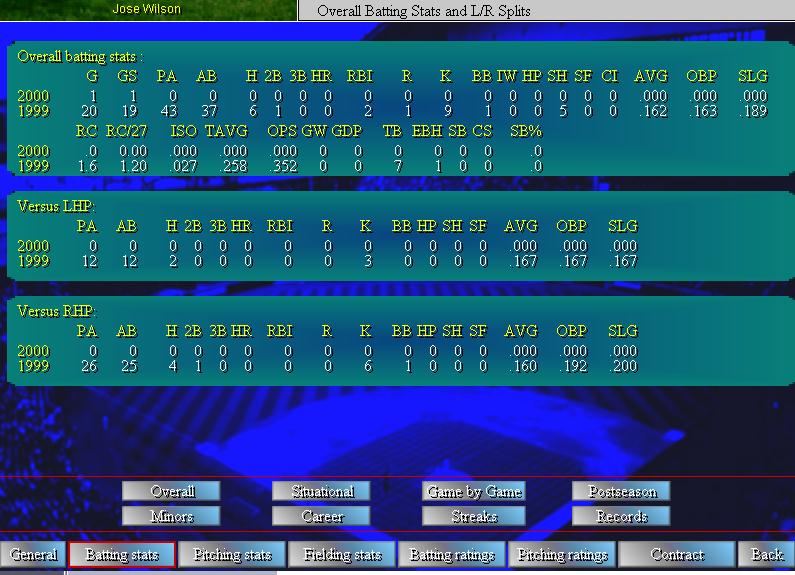Screen dimensions: 795x575
Task: Click the Back button
Action: tap(767, 554)
